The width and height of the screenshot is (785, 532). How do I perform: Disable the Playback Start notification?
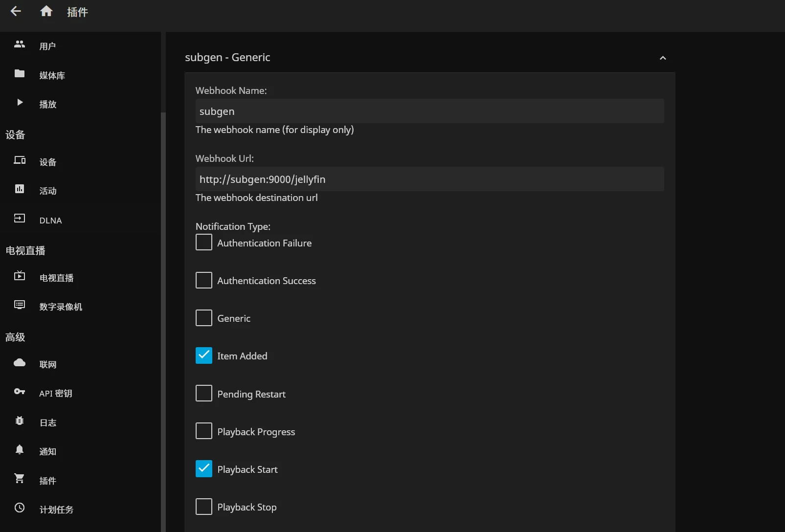(204, 469)
